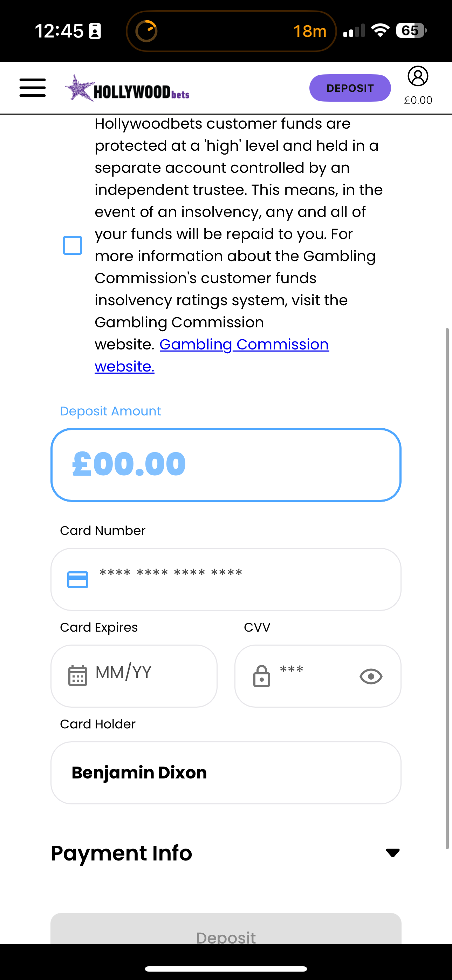Tap the padlock icon in CVV field
Viewport: 452px width, 980px height.
coord(262,676)
